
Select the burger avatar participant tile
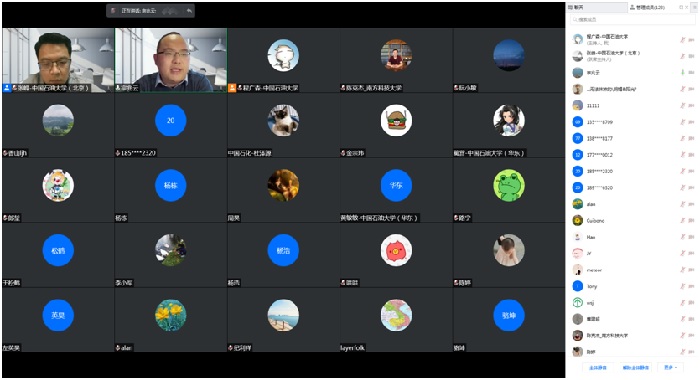pos(396,125)
